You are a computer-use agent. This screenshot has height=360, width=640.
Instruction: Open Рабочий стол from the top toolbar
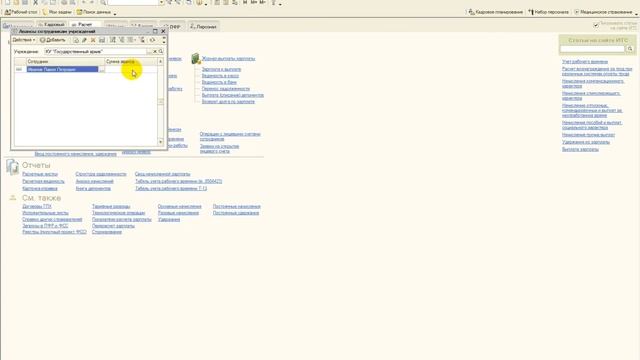(x=21, y=12)
